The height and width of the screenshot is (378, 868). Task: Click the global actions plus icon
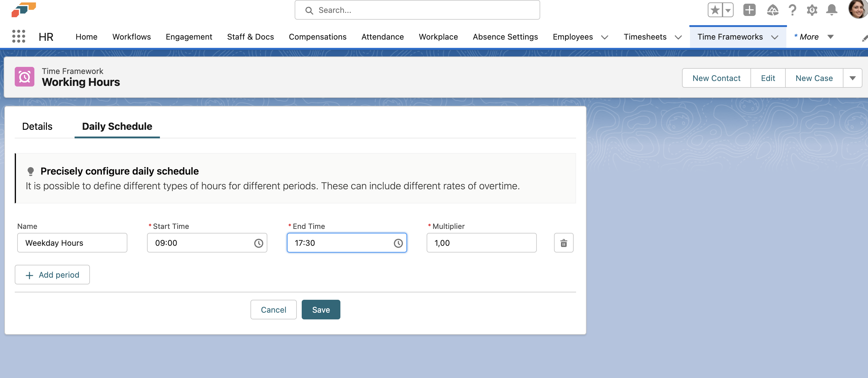pos(749,10)
